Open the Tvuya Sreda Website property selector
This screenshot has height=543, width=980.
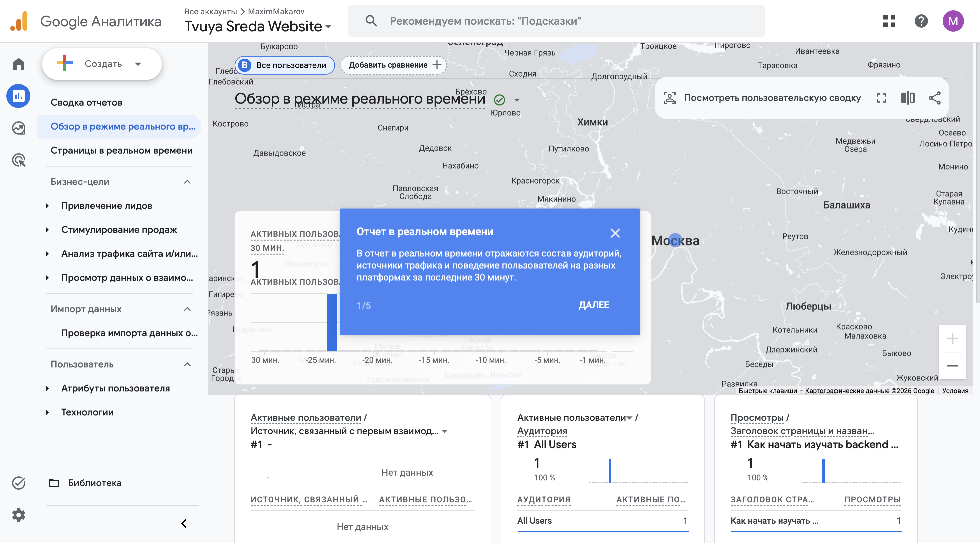pos(258,26)
